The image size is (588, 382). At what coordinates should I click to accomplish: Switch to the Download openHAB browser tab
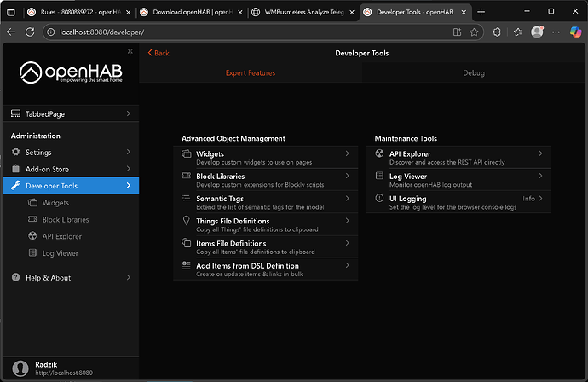189,12
